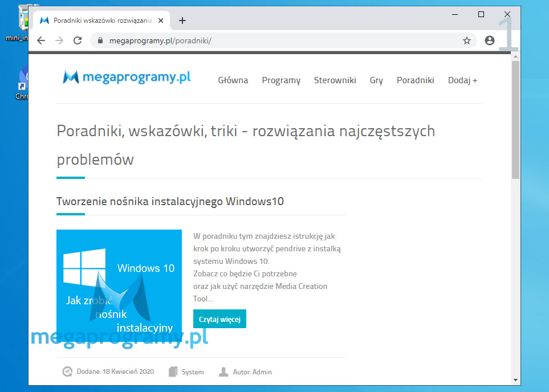
Task: Expand the Dodaj + menu
Action: point(462,80)
